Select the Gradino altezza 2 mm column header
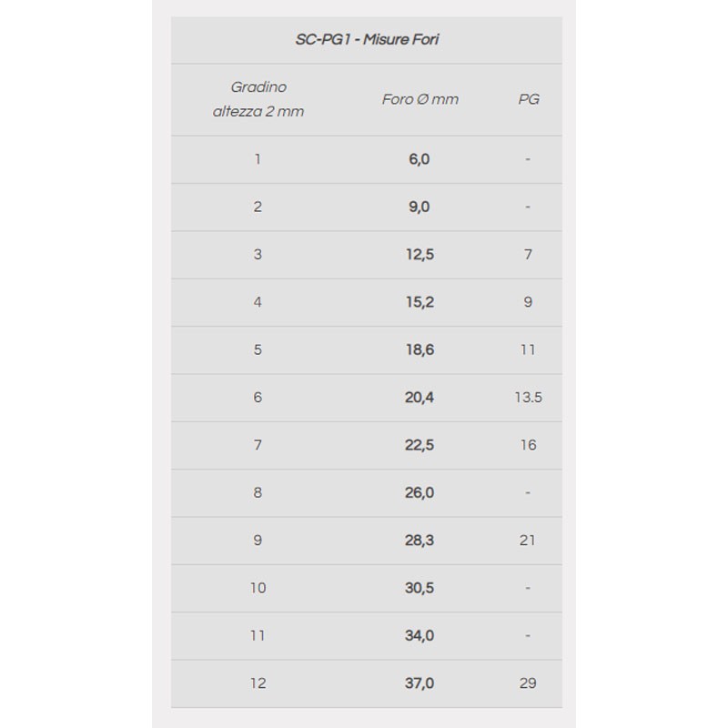Image resolution: width=728 pixels, height=728 pixels. [x=258, y=99]
